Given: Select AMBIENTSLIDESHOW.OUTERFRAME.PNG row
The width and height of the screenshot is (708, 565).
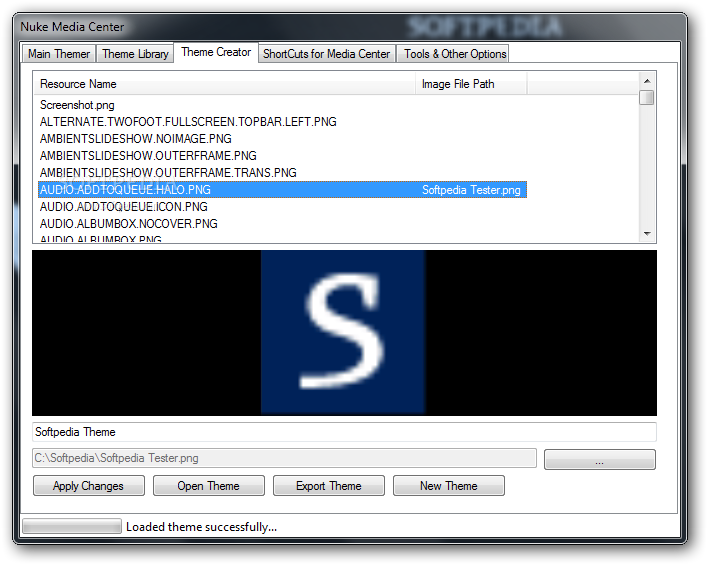Looking at the screenshot, I should coord(282,156).
